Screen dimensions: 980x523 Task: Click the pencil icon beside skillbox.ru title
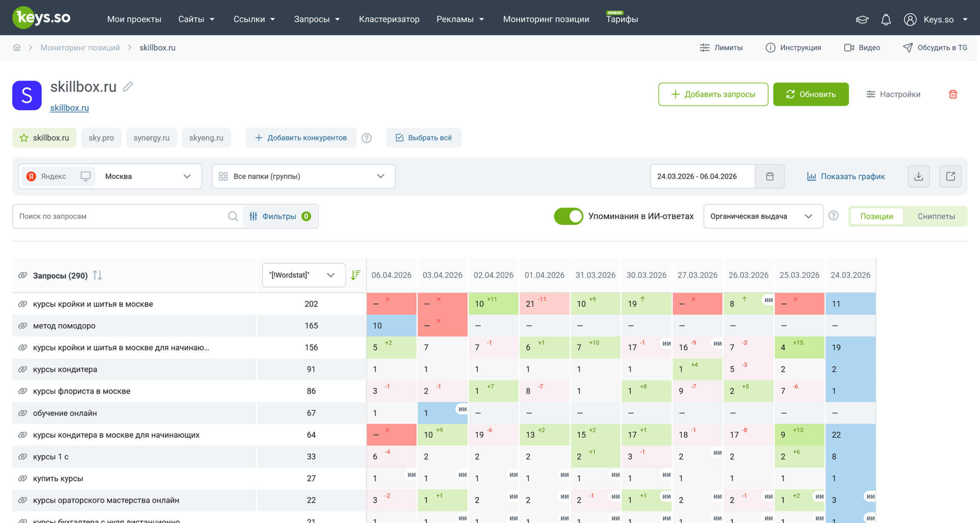pos(128,87)
